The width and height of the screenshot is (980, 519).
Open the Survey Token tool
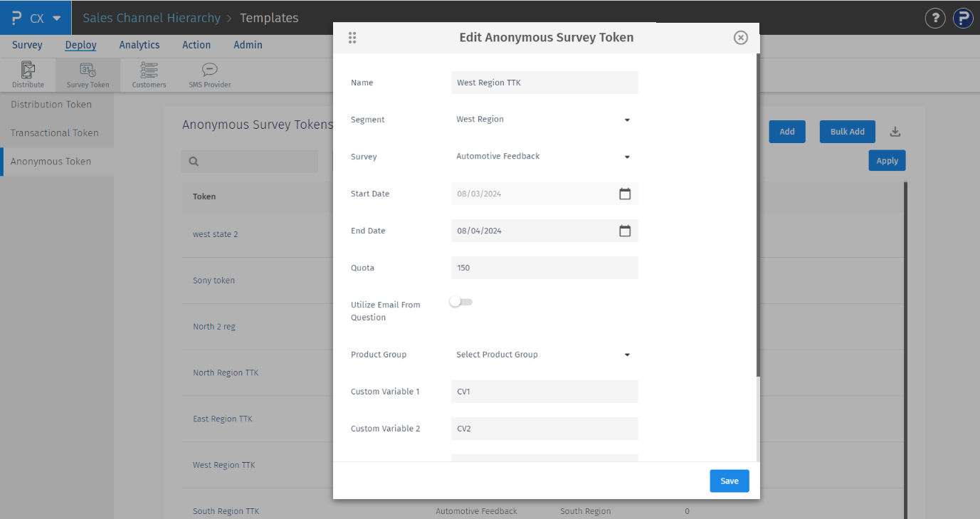(88, 74)
